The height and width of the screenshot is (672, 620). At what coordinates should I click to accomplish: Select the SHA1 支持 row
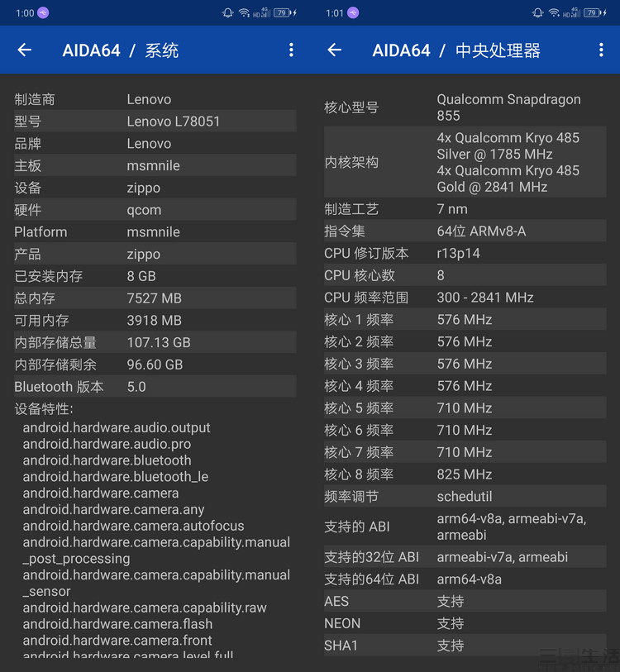[x=465, y=646]
